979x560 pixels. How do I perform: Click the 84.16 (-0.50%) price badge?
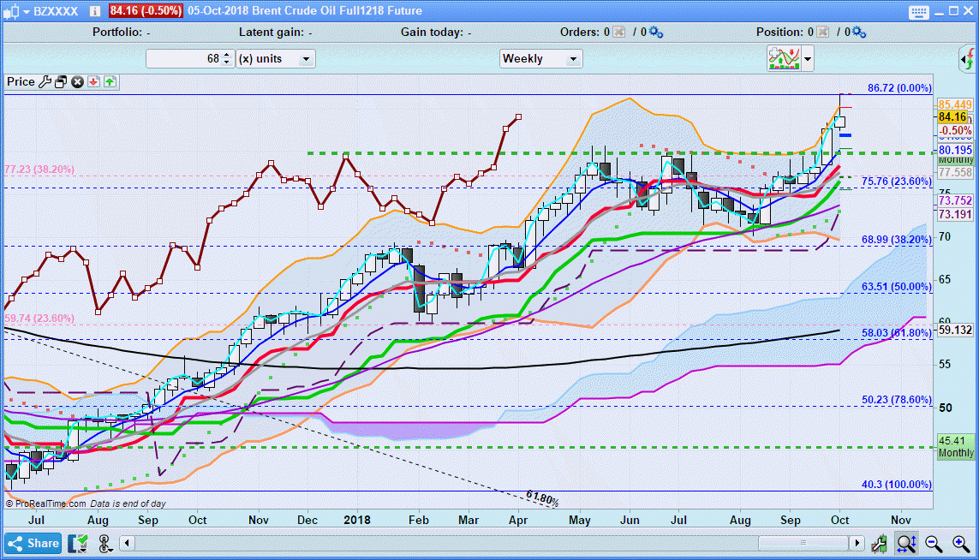pos(146,10)
